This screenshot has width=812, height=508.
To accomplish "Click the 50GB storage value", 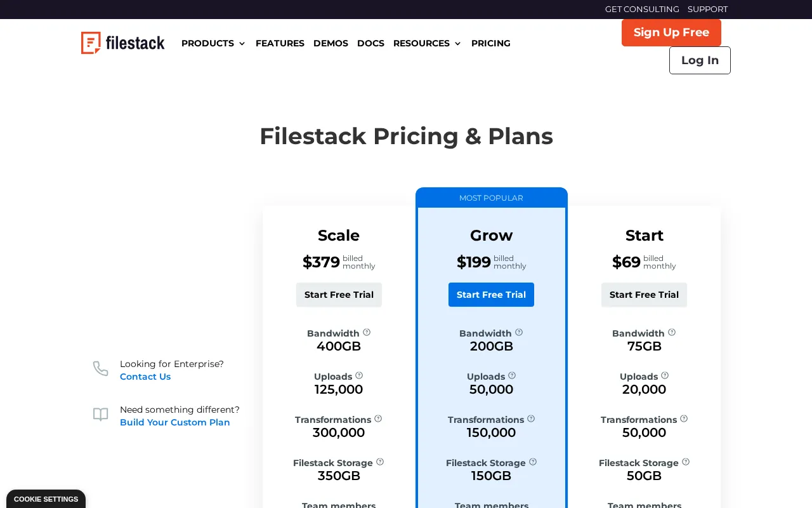I will pyautogui.click(x=645, y=476).
